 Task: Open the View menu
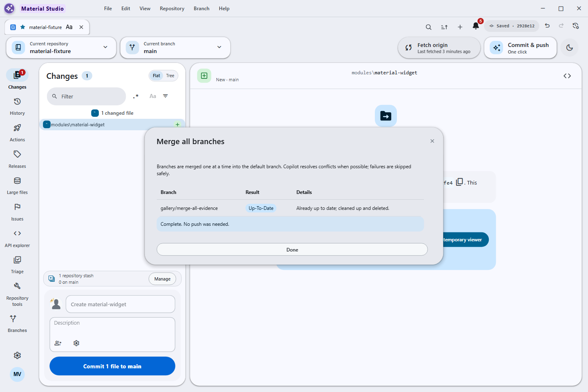[145, 9]
